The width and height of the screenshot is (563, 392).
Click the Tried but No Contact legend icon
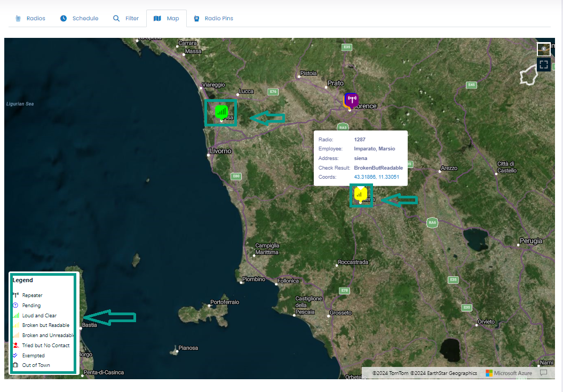pyautogui.click(x=16, y=345)
